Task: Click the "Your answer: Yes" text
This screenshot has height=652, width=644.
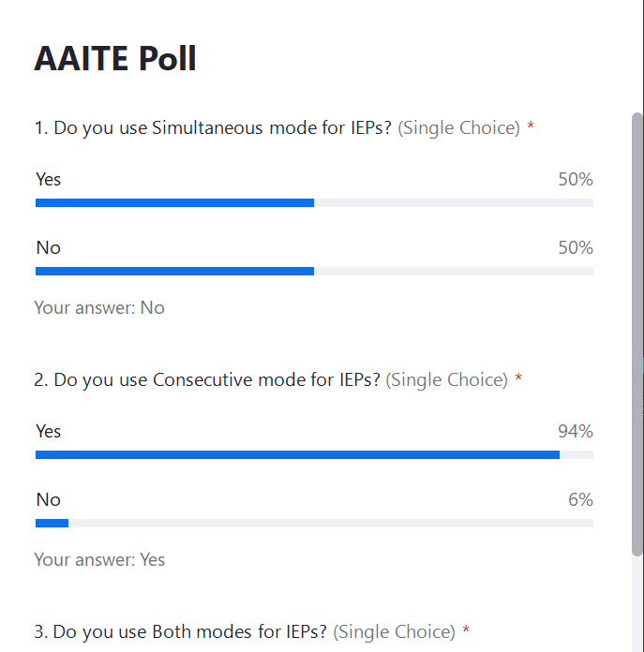Action: coord(99,559)
